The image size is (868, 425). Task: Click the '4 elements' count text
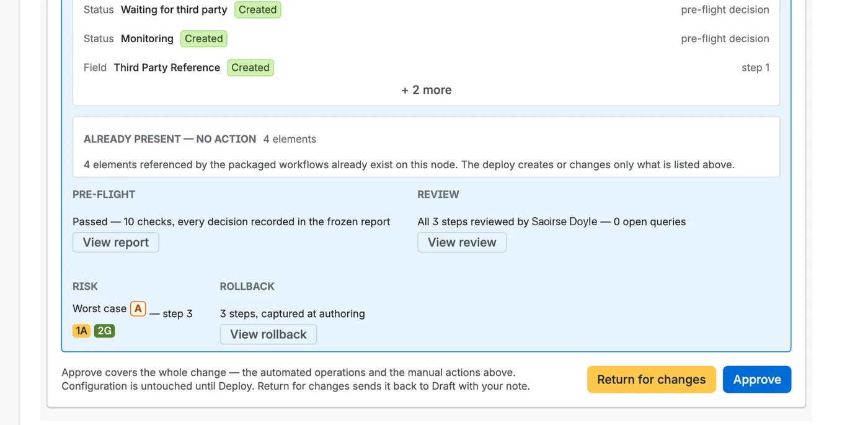[290, 139]
